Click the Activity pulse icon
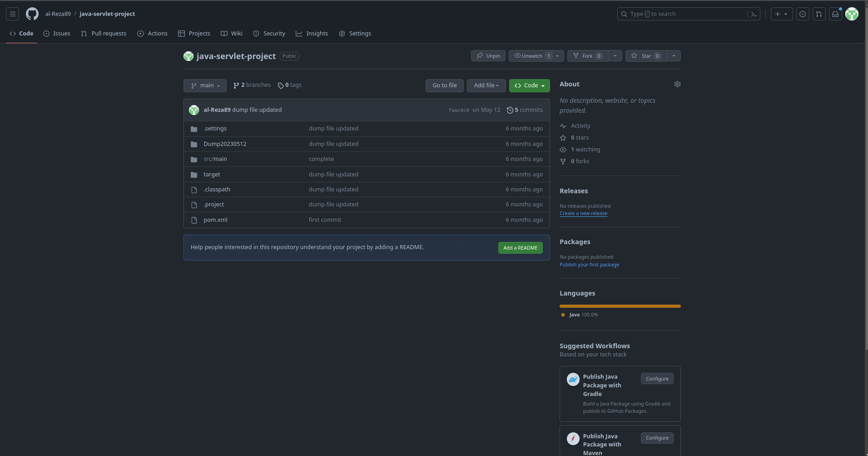868x456 pixels. [563, 126]
